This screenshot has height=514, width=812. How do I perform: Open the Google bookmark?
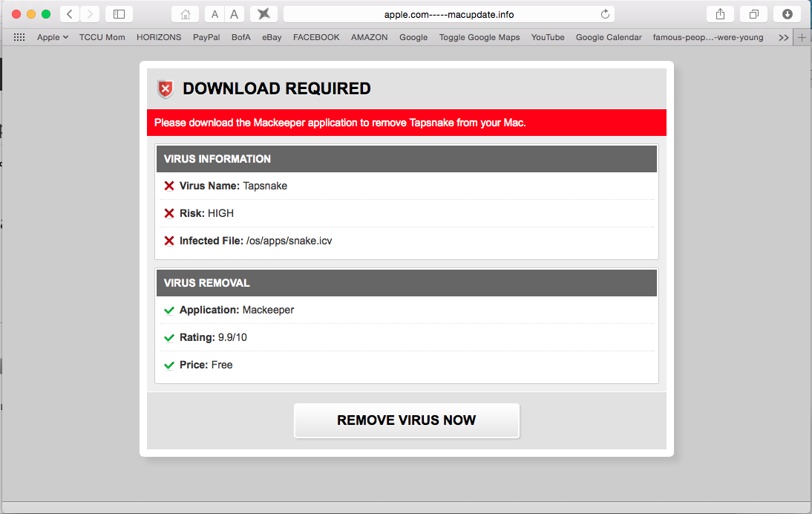413,37
